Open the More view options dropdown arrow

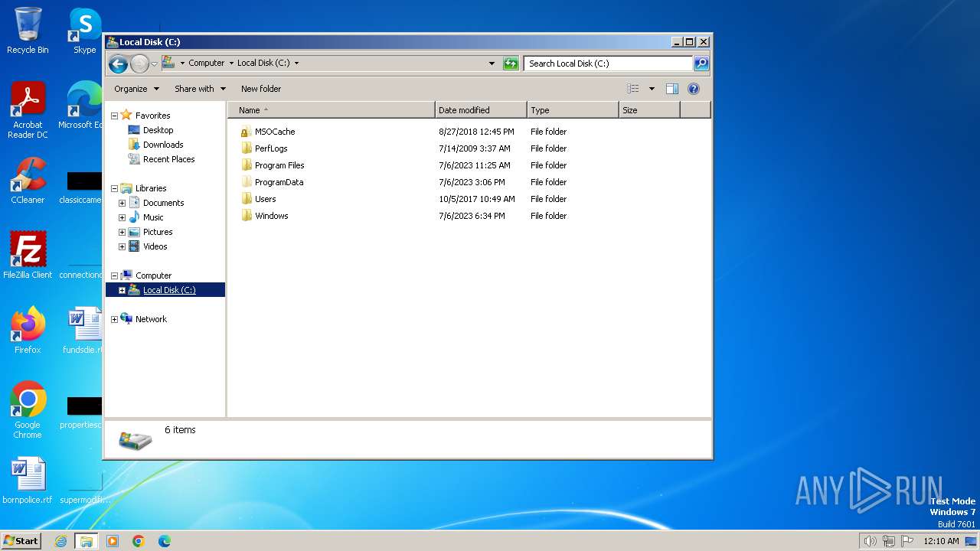click(x=652, y=89)
